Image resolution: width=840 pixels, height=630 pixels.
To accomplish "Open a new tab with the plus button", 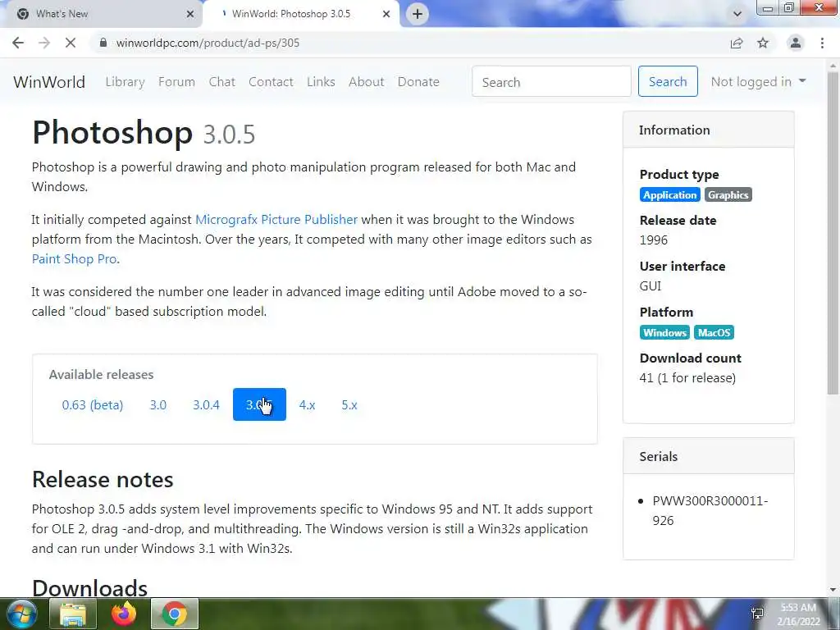I will click(x=418, y=14).
